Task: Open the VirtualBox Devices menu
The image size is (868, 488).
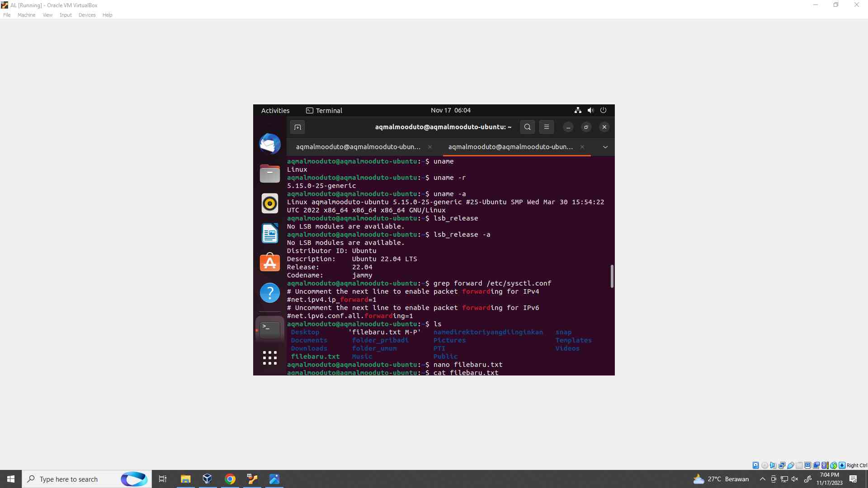Action: (x=87, y=15)
